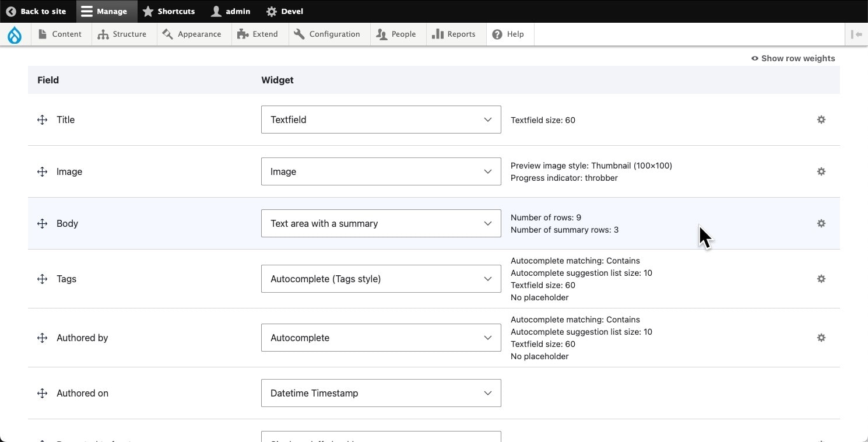Open the Authored by widget dropdown (Autocomplete)
Viewport: 868px width, 442px height.
click(381, 338)
